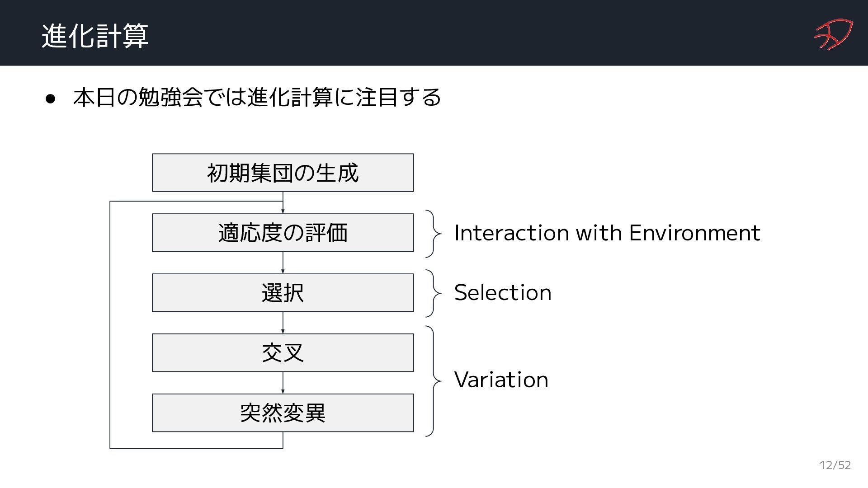This screenshot has width=868, height=488.
Task: Select the 突然変異 flowchart box
Action: tap(283, 413)
